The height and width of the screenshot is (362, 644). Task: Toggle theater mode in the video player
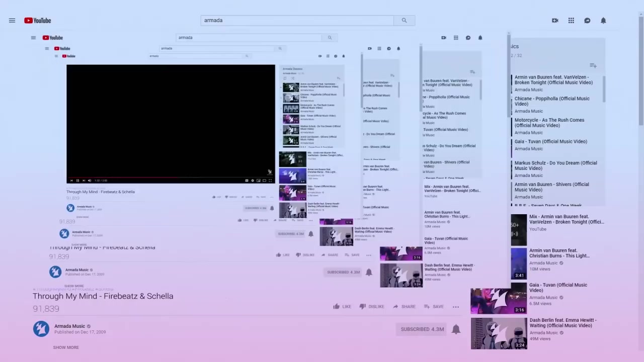pyautogui.click(x=265, y=180)
